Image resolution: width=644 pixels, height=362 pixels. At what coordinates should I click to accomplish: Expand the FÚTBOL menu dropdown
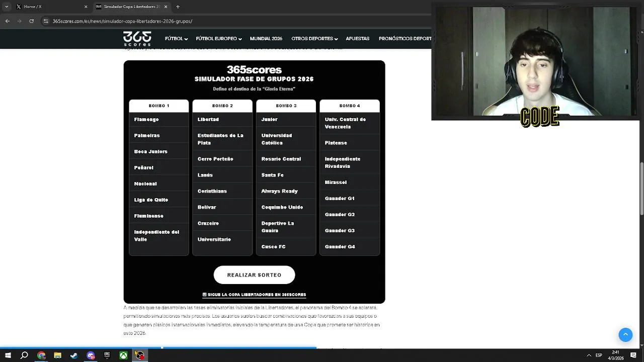(176, 39)
